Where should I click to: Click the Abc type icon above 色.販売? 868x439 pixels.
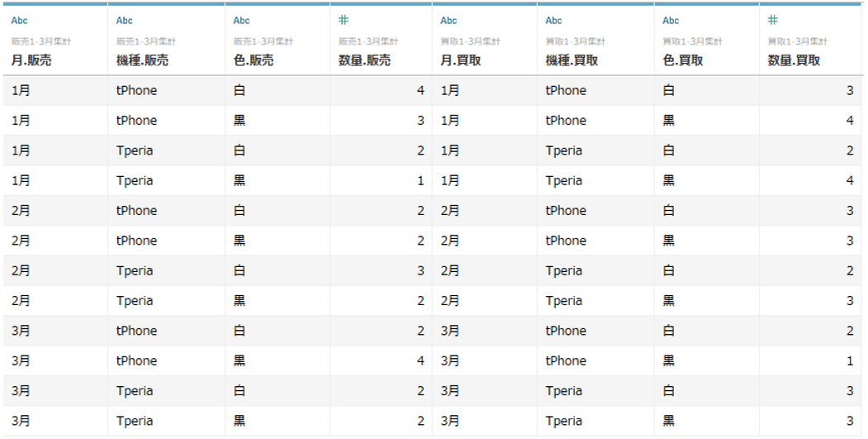[241, 21]
